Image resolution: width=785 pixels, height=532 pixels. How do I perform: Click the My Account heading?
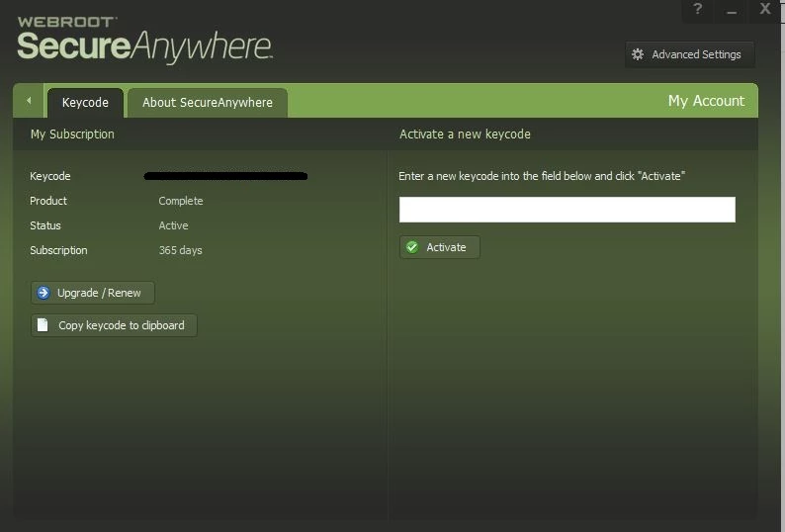[706, 101]
